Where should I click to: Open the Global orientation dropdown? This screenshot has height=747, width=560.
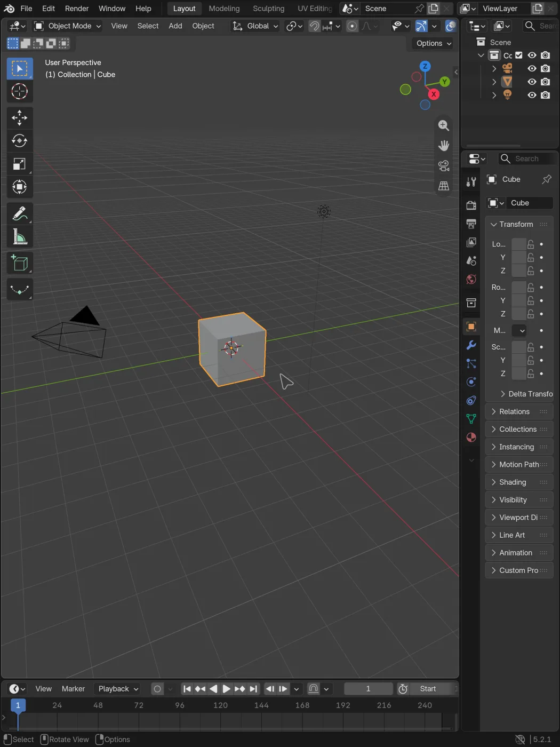click(x=255, y=26)
